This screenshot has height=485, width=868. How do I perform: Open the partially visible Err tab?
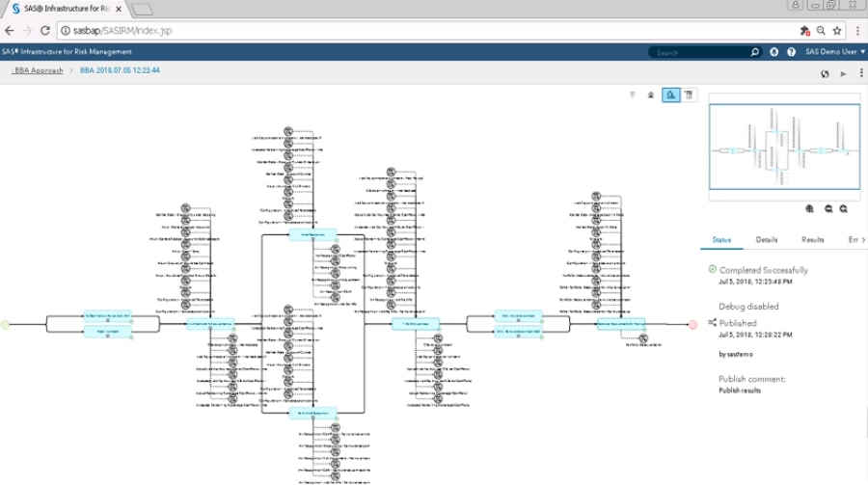854,240
